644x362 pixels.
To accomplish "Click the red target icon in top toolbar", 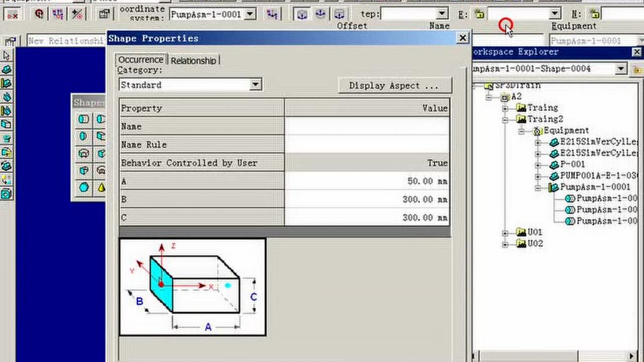I will [39, 14].
